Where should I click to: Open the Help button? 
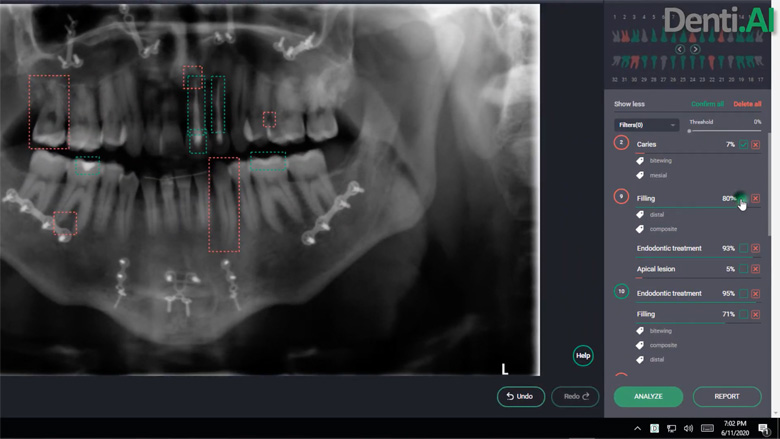[583, 355]
